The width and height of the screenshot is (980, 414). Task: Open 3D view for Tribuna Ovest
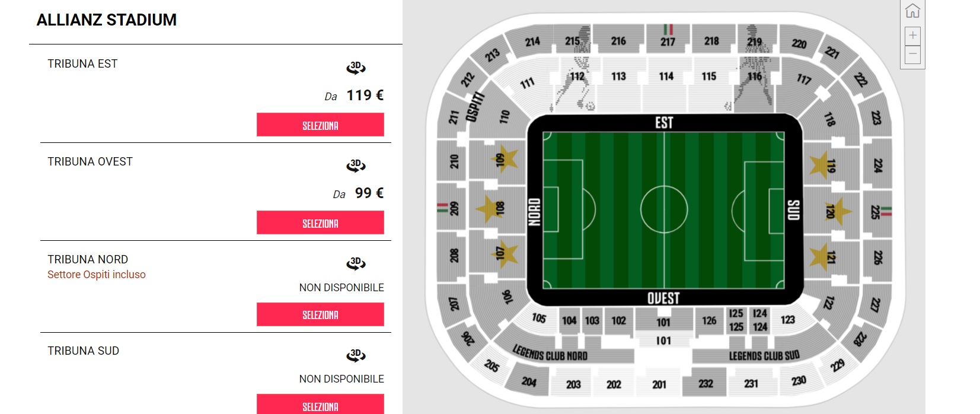click(356, 165)
